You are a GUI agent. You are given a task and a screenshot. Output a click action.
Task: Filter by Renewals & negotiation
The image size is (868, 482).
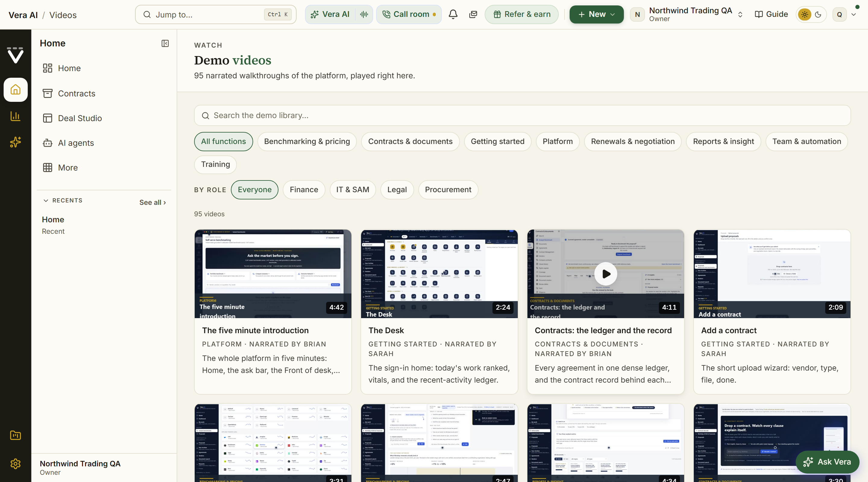[633, 142]
